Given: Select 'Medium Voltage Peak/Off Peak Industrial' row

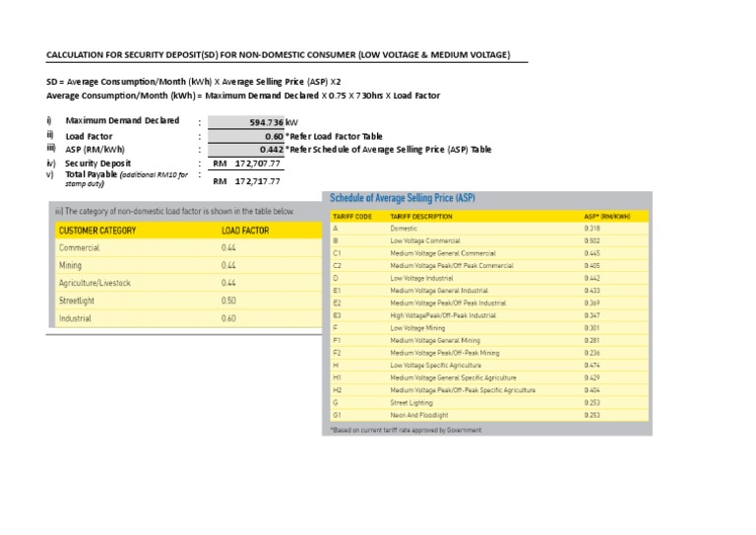Looking at the screenshot, I should 489,302.
